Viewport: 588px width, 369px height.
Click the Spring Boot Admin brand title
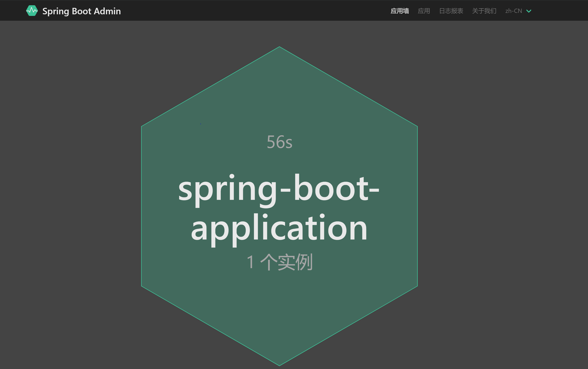point(81,11)
